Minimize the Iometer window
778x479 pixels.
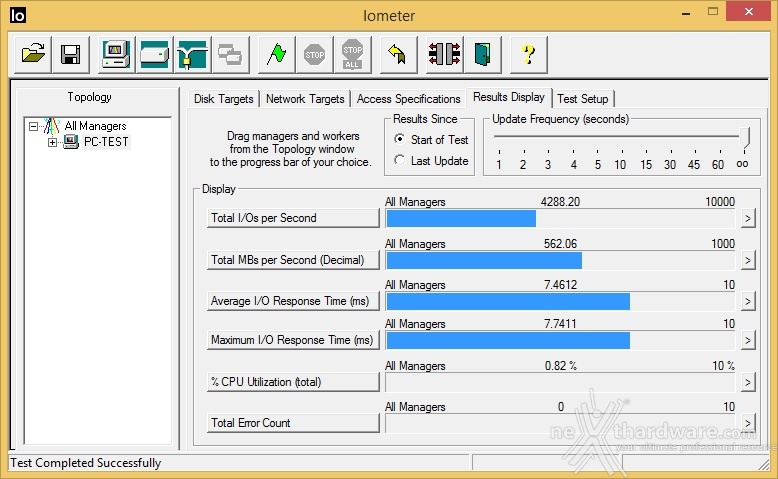pyautogui.click(x=686, y=12)
